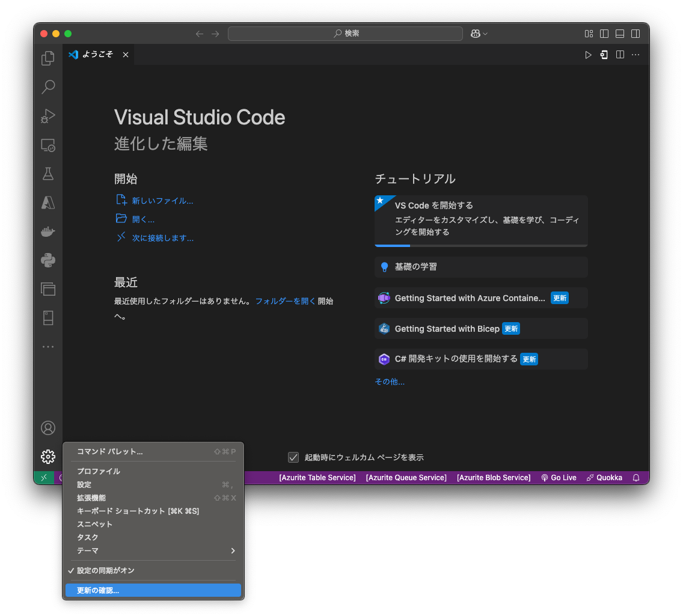Choose 更新の確認... menu item
This screenshot has width=683, height=616.
153,590
